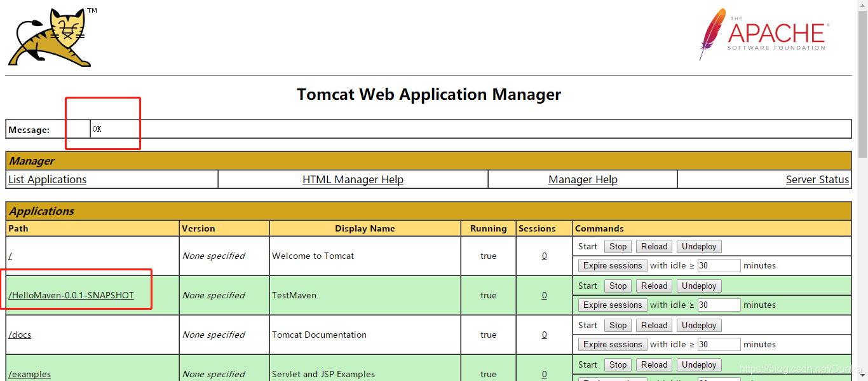
Task: Stop the Servlet and JSP Examples application
Action: click(618, 364)
